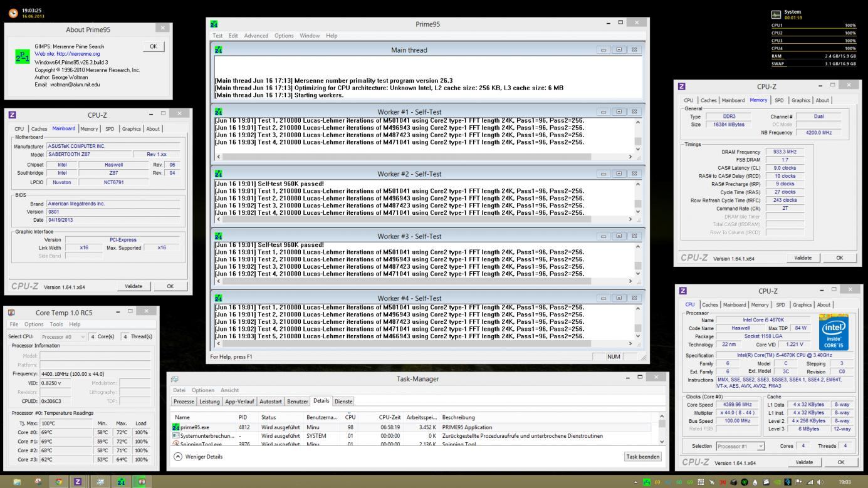Click the Z icon of CPU-Z Mainboard window
Image resolution: width=868 pixels, height=488 pixels.
(12, 115)
